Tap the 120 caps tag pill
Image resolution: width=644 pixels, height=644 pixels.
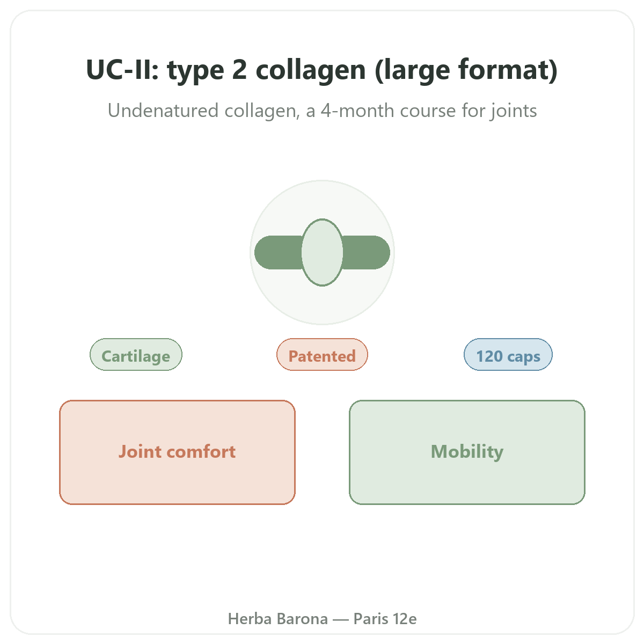(508, 355)
